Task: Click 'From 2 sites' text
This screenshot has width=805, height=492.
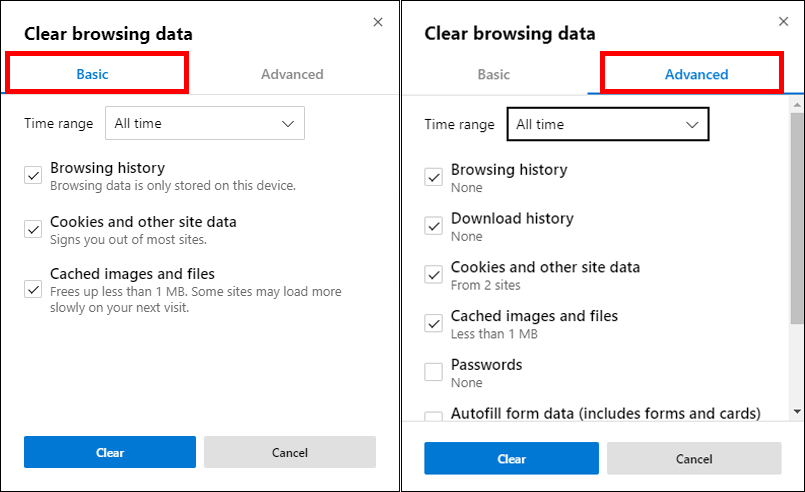Action: click(486, 285)
